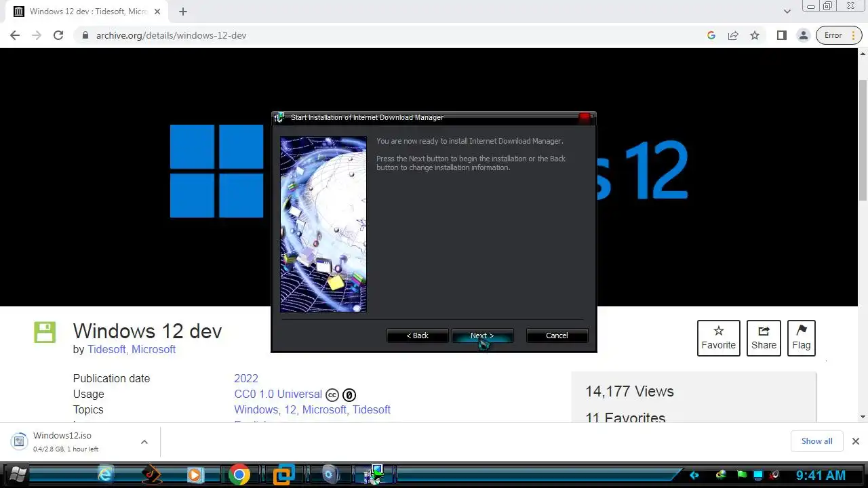
Task: Click the 14,177 Views text
Action: click(629, 391)
